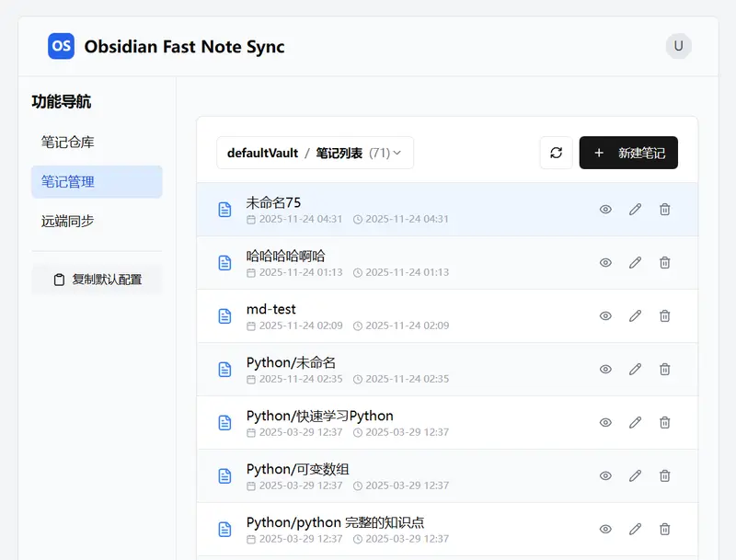
Task: Click the document icon beside Python/可变数组
Action: (224, 475)
